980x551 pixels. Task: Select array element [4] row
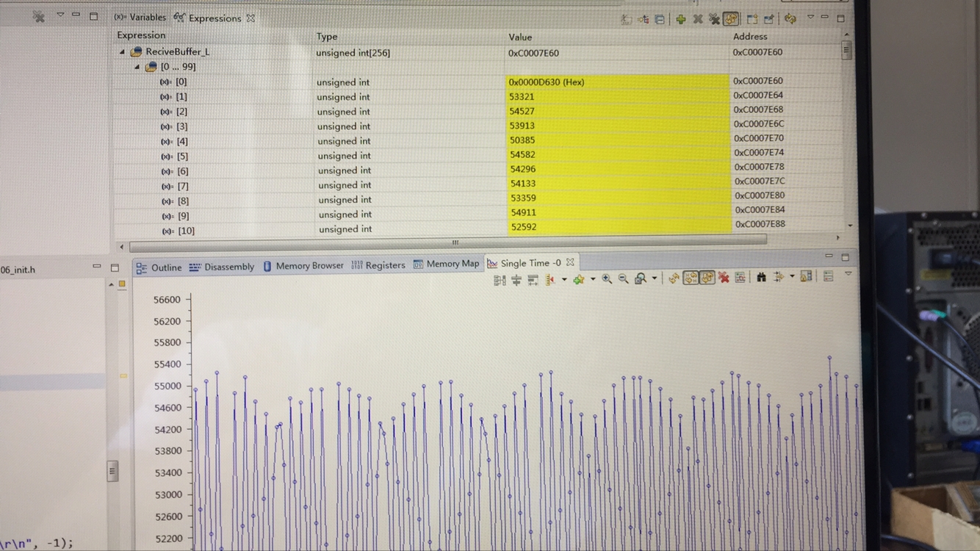pos(478,141)
